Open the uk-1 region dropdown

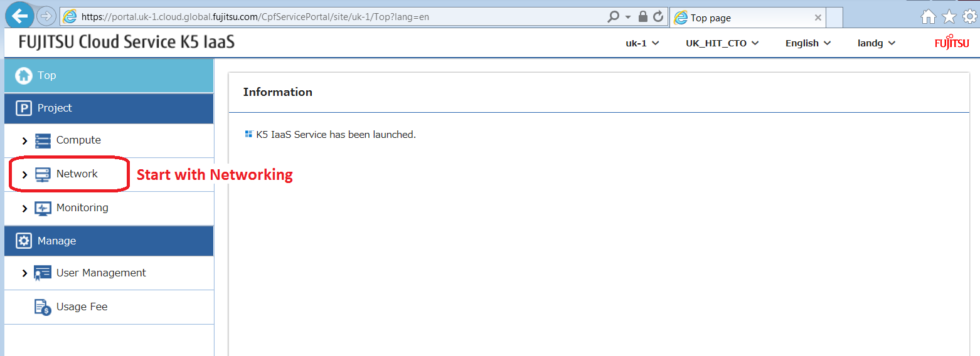[x=642, y=43]
